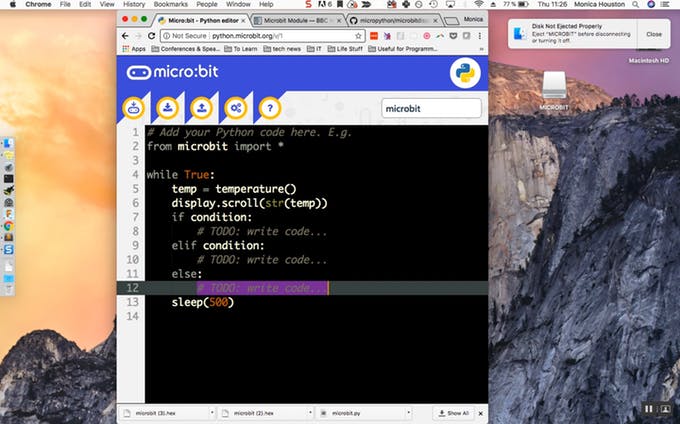Click the Python logo in the header
This screenshot has width=680, height=424.
click(x=465, y=73)
